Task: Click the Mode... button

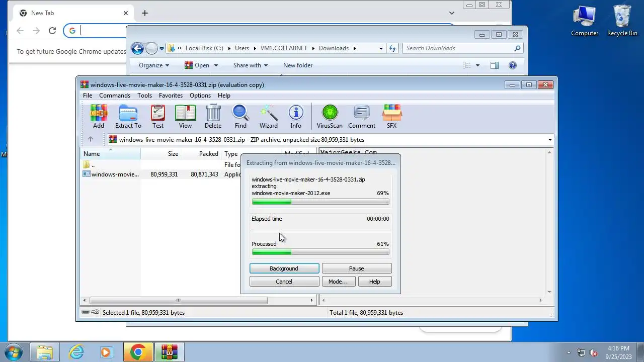Action: coord(339,282)
